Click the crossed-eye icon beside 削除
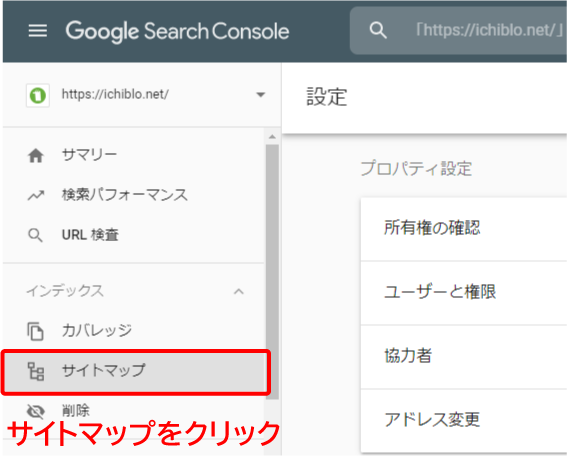Image resolution: width=567 pixels, height=456 pixels. coord(36,411)
